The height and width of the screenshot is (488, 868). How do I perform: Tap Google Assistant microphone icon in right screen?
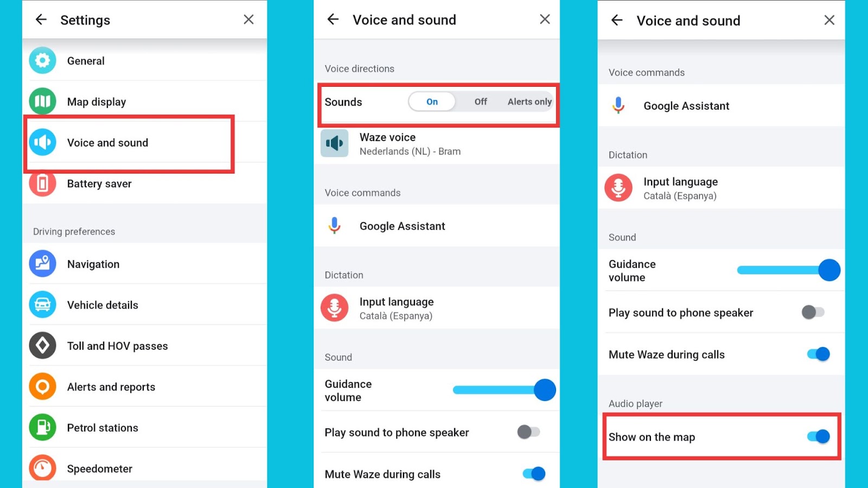click(618, 105)
